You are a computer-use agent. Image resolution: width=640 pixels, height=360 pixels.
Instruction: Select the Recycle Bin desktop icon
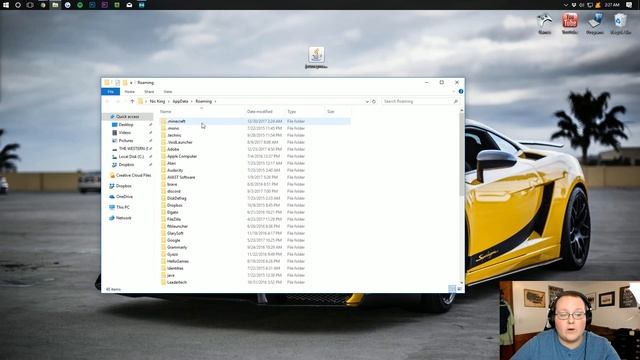pyautogui.click(x=620, y=24)
